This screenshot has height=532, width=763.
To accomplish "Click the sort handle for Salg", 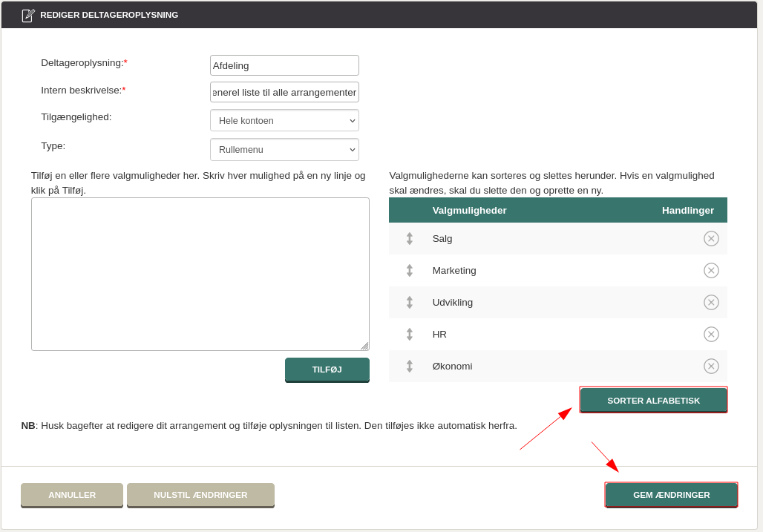I will coord(409,239).
